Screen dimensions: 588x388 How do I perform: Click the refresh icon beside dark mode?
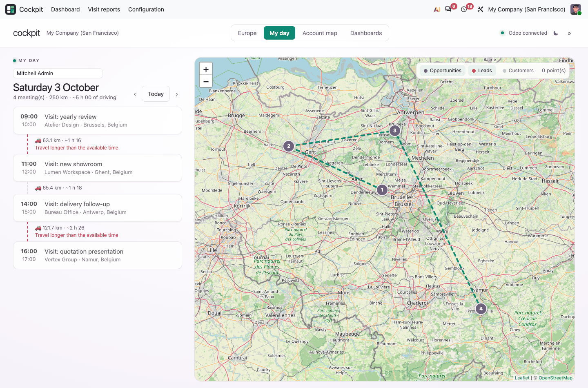[569, 33]
